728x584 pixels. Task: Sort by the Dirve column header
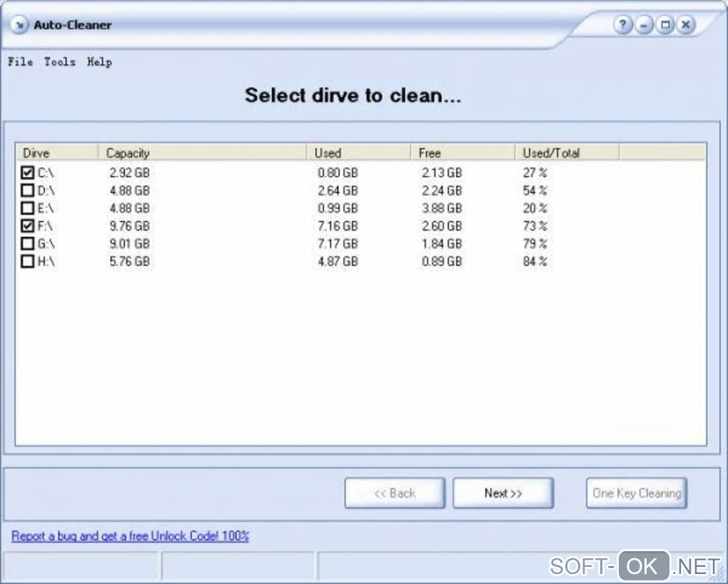tap(57, 153)
